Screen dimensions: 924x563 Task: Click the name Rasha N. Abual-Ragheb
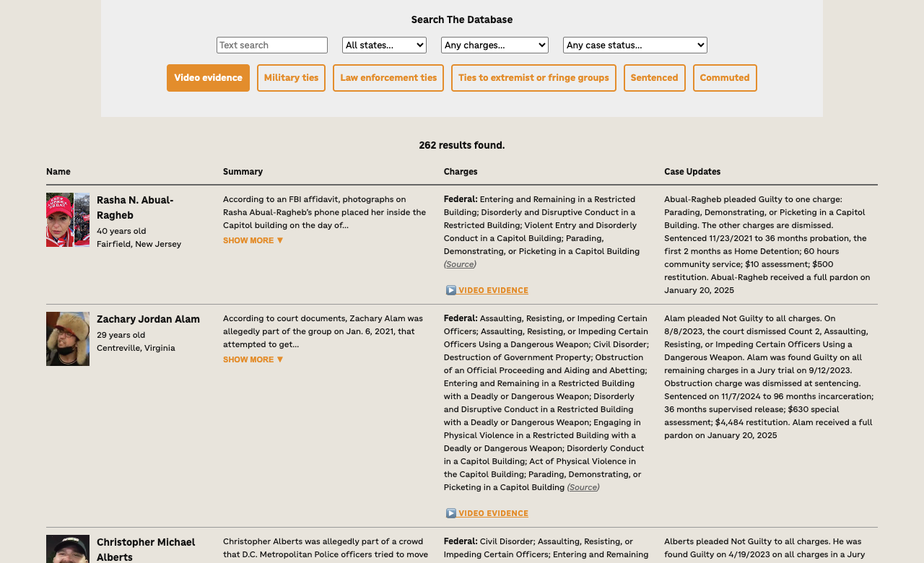[135, 207]
